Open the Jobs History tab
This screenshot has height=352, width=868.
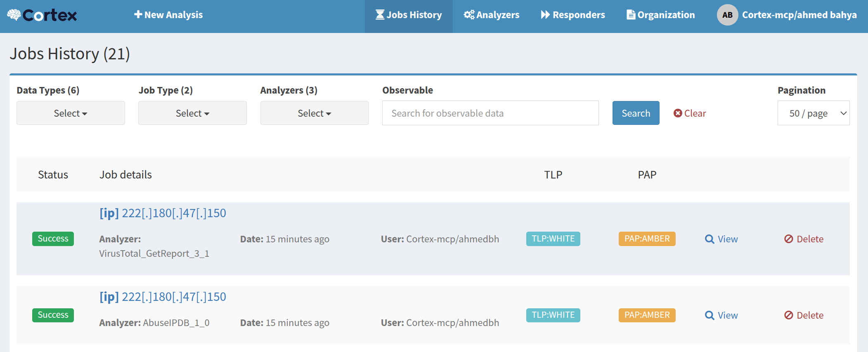pyautogui.click(x=409, y=15)
